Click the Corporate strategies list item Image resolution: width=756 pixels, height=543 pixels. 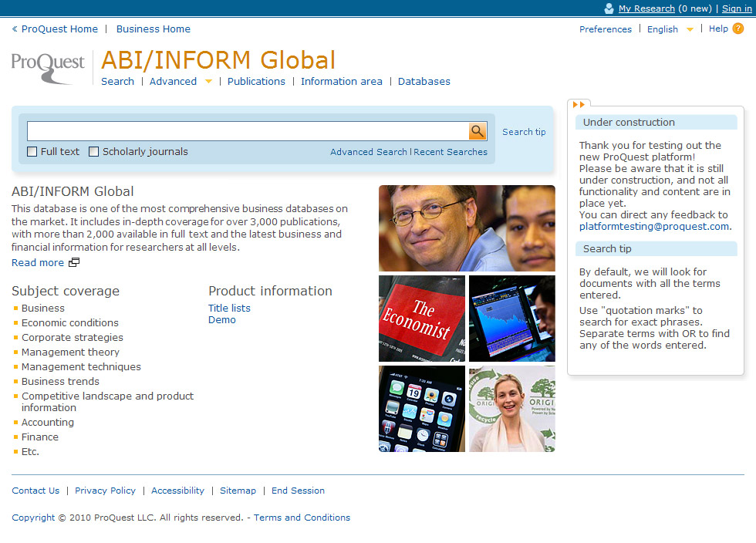[73, 338]
